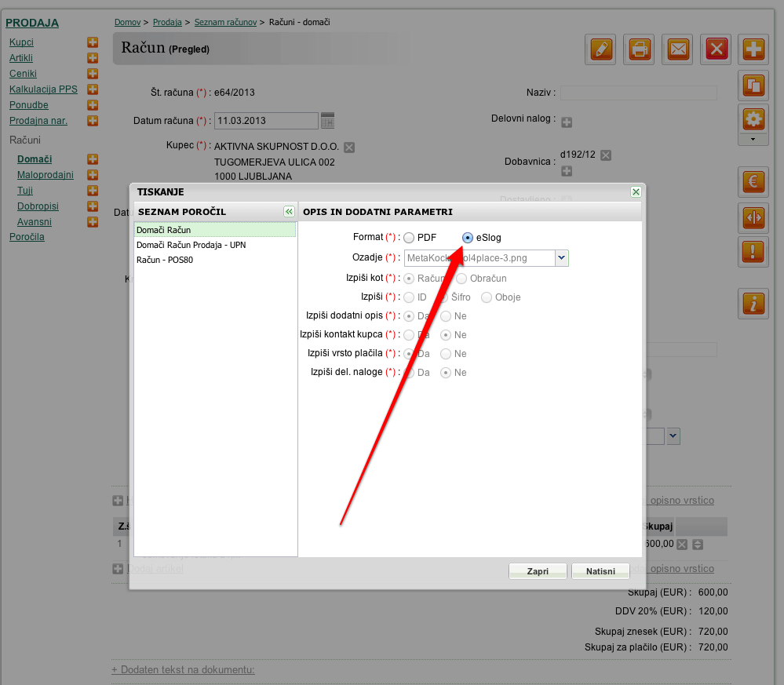Add another Dobavnica with plus icon

(x=567, y=171)
